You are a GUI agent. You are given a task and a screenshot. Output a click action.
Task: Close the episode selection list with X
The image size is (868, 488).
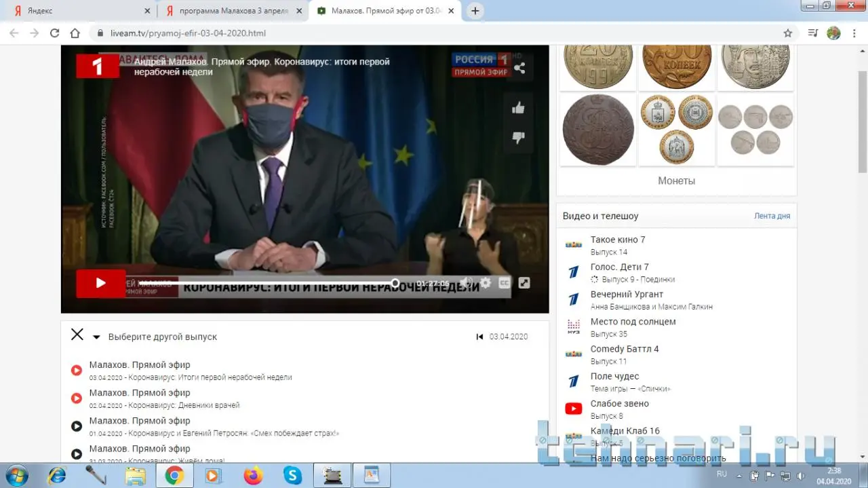[77, 335]
